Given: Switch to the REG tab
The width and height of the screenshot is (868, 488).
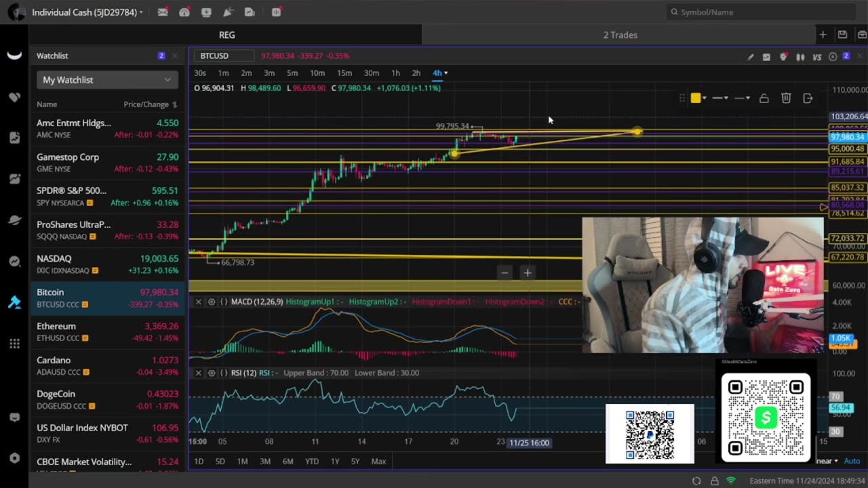Looking at the screenshot, I should (x=226, y=35).
